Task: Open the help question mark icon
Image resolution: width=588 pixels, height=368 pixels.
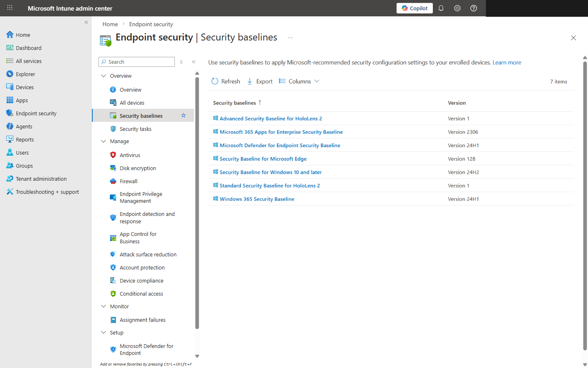Action: (x=473, y=8)
